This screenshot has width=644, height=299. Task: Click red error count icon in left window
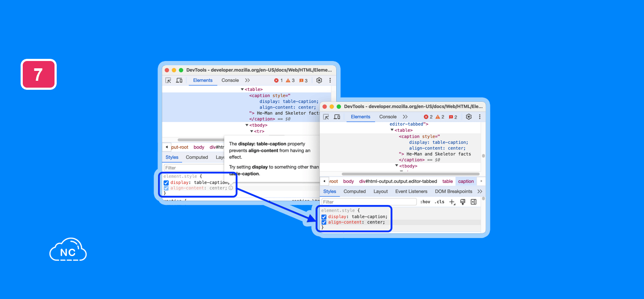click(276, 80)
